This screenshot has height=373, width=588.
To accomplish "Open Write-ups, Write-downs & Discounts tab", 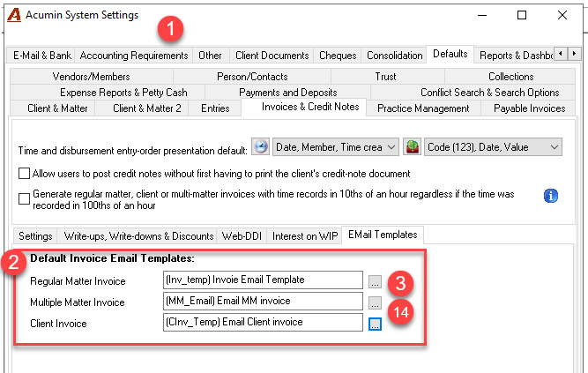I will tap(138, 236).
